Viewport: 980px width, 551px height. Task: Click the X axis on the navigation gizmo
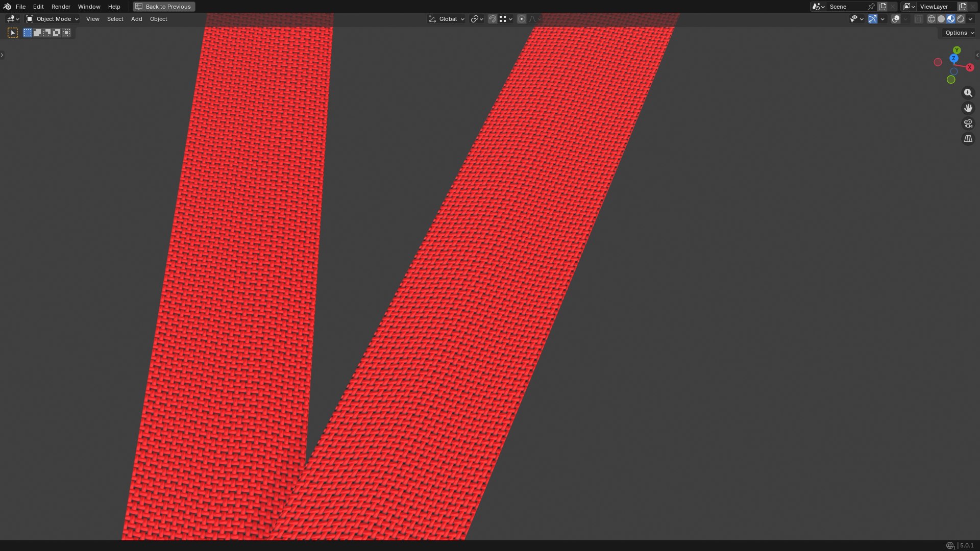[969, 67]
